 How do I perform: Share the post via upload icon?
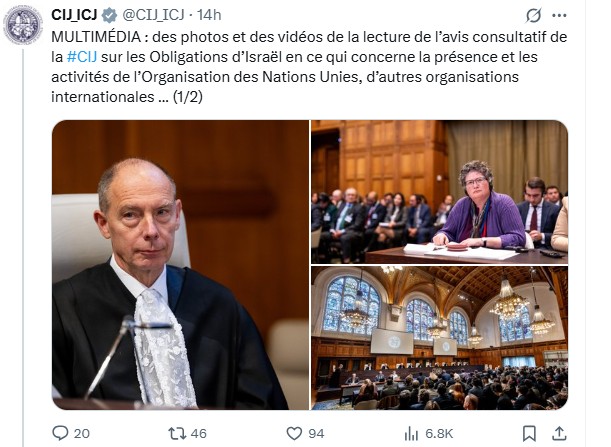(x=559, y=433)
